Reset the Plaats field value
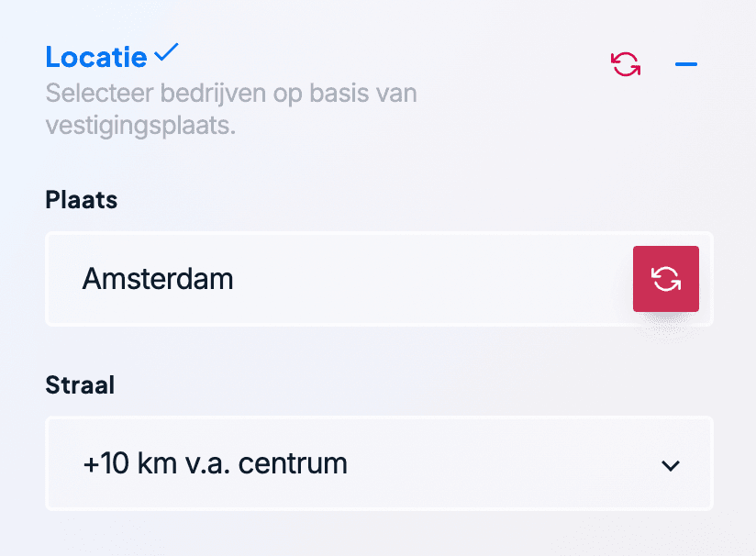The width and height of the screenshot is (756, 556). coord(666,279)
